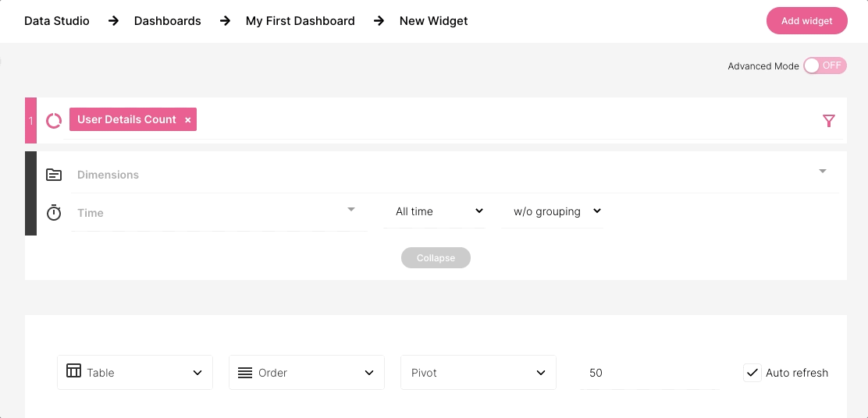Open the Time field dropdown arrow

coord(351,209)
